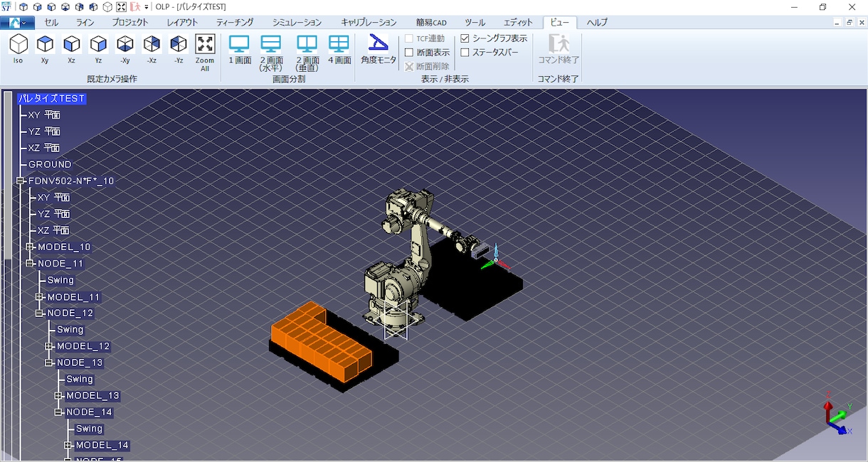Image resolution: width=868 pixels, height=462 pixels.
Task: Click the ST application logo icon
Action: pyautogui.click(x=6, y=6)
